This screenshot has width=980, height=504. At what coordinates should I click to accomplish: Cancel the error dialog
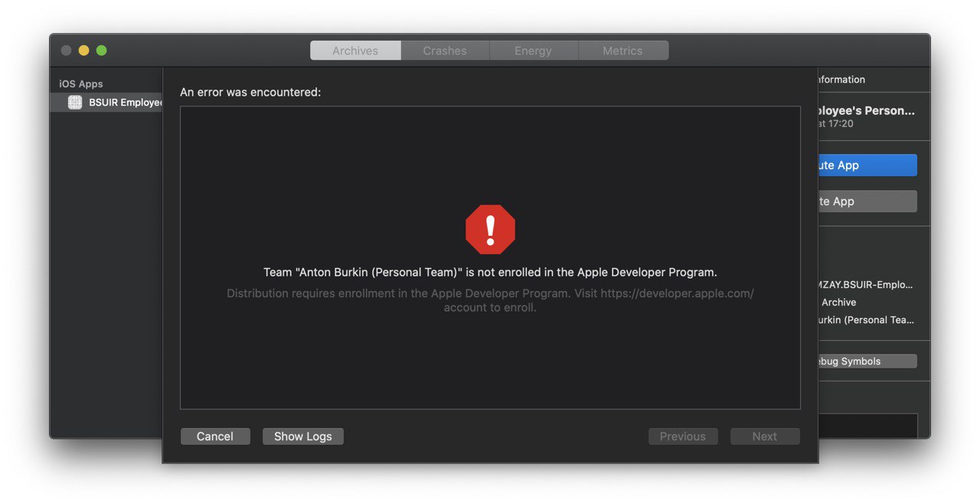(x=215, y=437)
